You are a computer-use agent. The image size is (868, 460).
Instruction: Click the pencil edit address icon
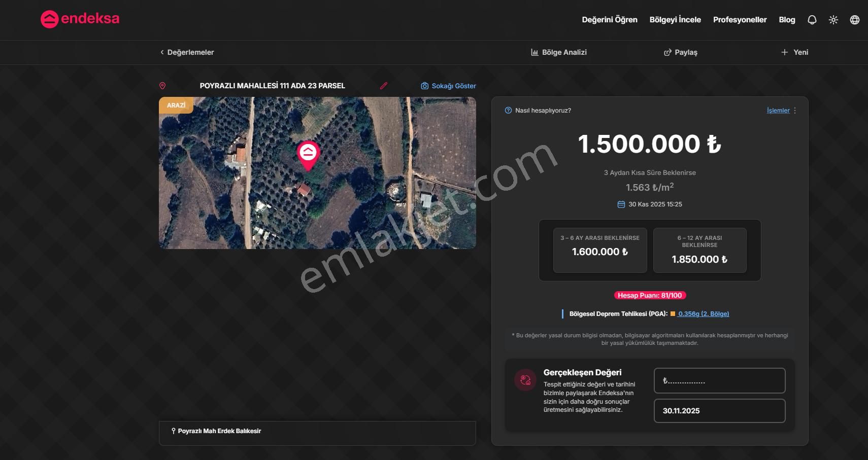(x=384, y=86)
